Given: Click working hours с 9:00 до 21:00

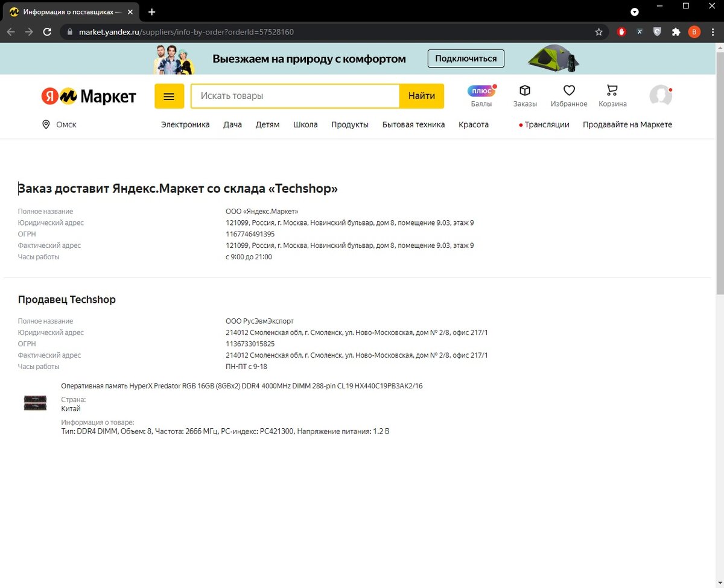Looking at the screenshot, I should 249,257.
